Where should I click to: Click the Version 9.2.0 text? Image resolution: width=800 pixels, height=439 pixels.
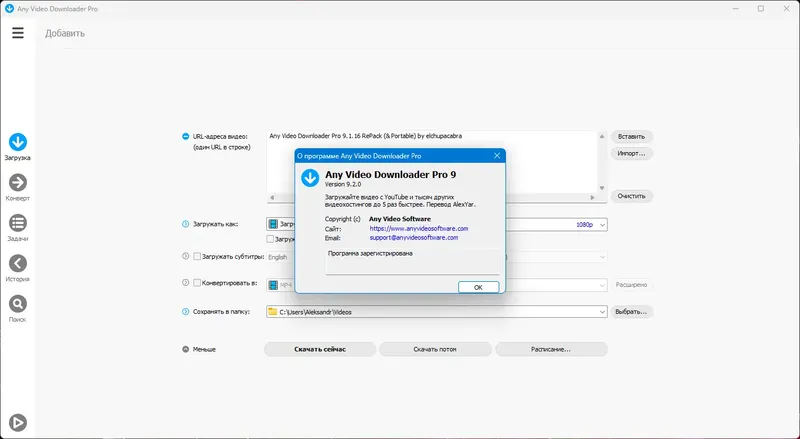pos(343,184)
